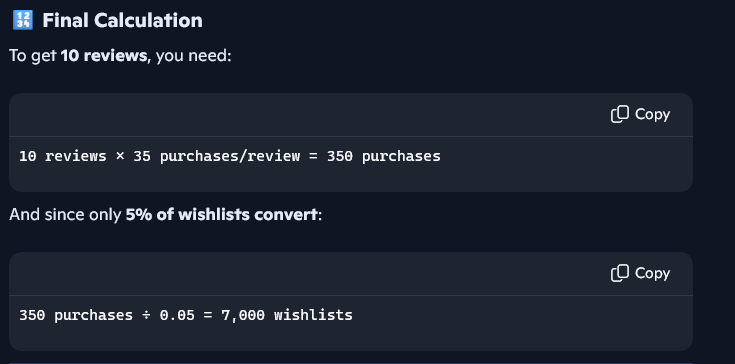Click the division sign in wishlists formula
The image size is (735, 364).
(x=146, y=315)
